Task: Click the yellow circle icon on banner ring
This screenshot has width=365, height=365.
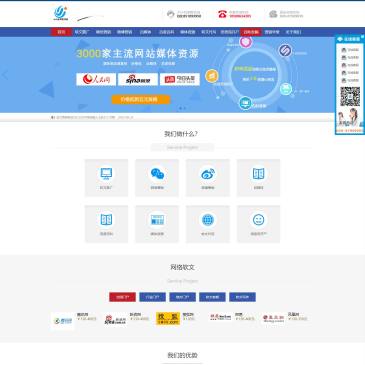Action: click(x=212, y=76)
